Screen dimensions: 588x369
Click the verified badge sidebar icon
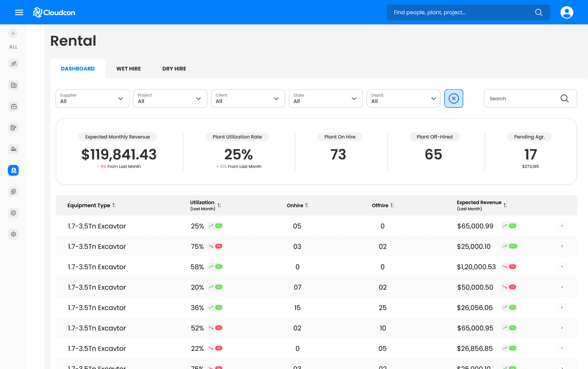[x=13, y=213]
